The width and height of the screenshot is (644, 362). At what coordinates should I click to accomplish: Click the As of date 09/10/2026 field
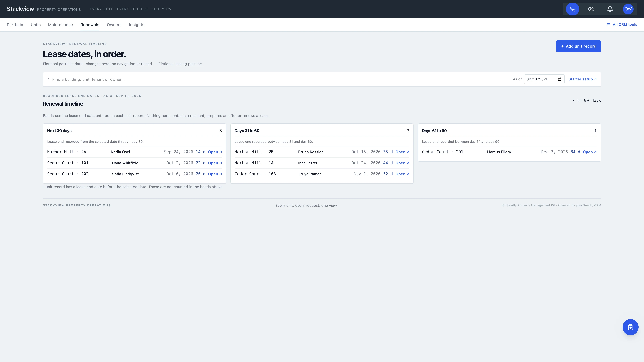(544, 79)
